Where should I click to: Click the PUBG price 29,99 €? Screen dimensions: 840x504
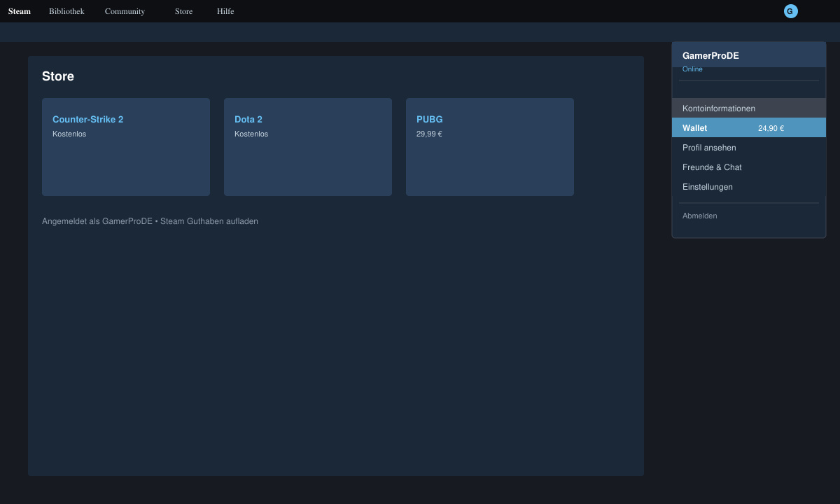pyautogui.click(x=429, y=134)
